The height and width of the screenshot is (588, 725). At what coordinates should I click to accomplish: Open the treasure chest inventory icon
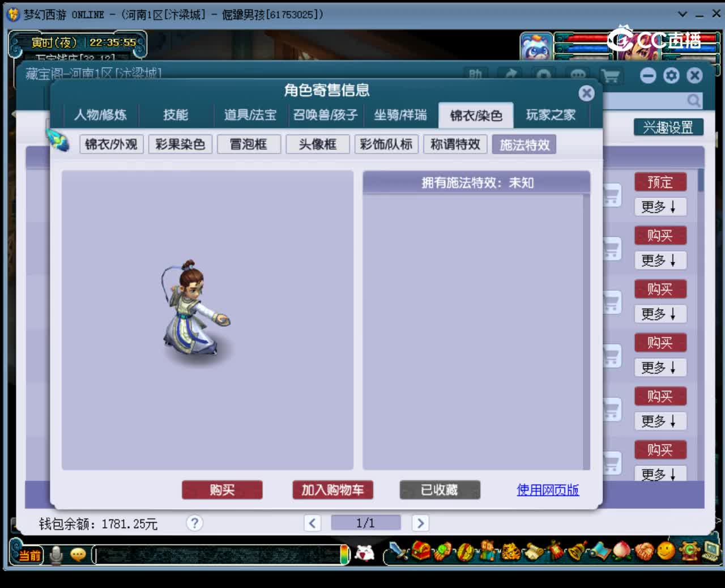pos(421,551)
